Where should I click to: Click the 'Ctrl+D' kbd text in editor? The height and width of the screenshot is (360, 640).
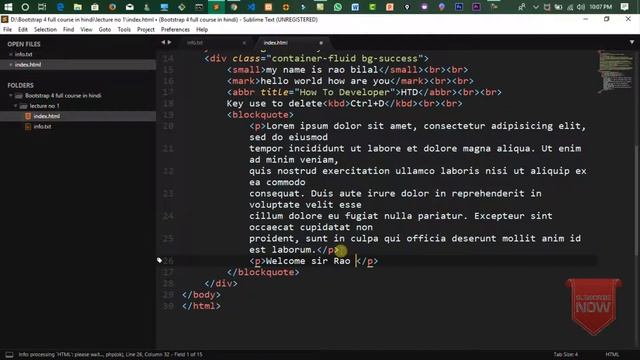tap(367, 104)
